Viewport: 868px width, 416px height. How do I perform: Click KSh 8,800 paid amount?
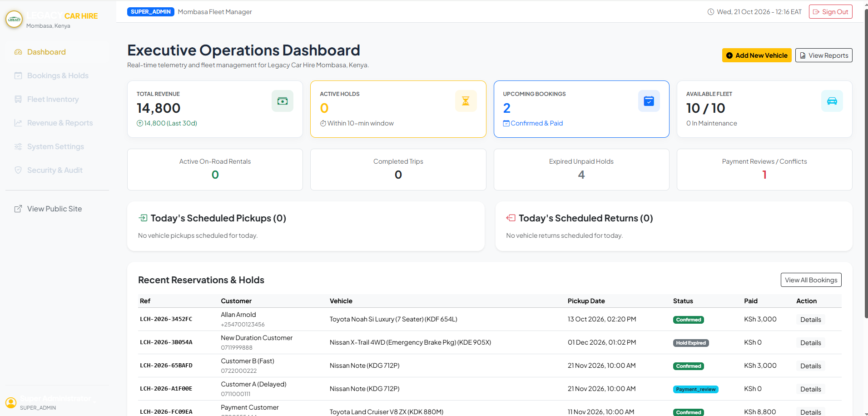tap(760, 412)
